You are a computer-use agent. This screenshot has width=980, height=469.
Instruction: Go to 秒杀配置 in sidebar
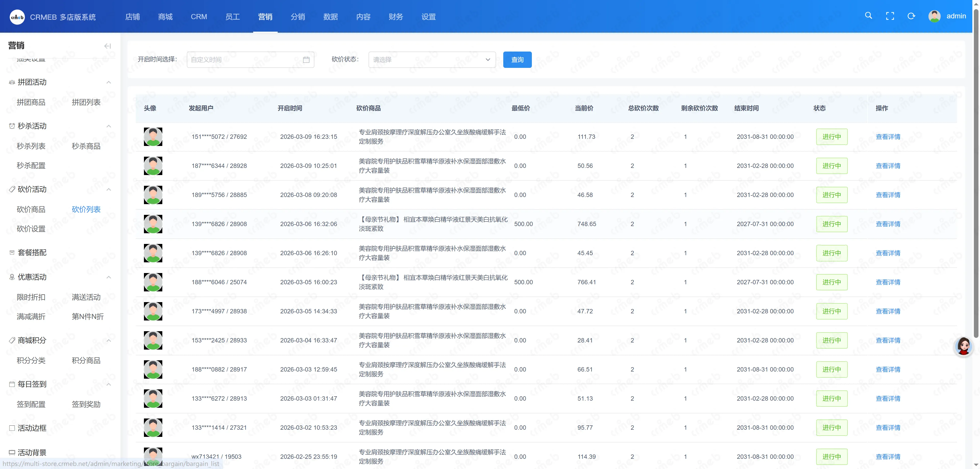pos(31,165)
